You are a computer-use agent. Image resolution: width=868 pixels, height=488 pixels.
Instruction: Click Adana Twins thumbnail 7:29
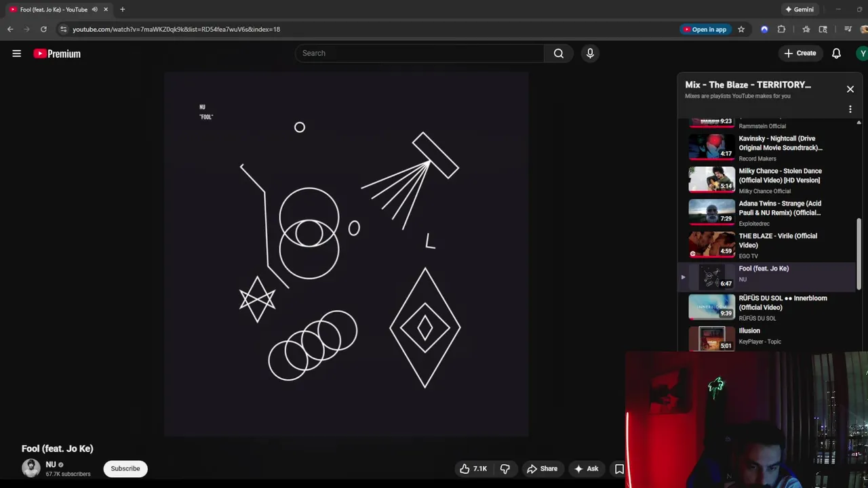click(711, 211)
